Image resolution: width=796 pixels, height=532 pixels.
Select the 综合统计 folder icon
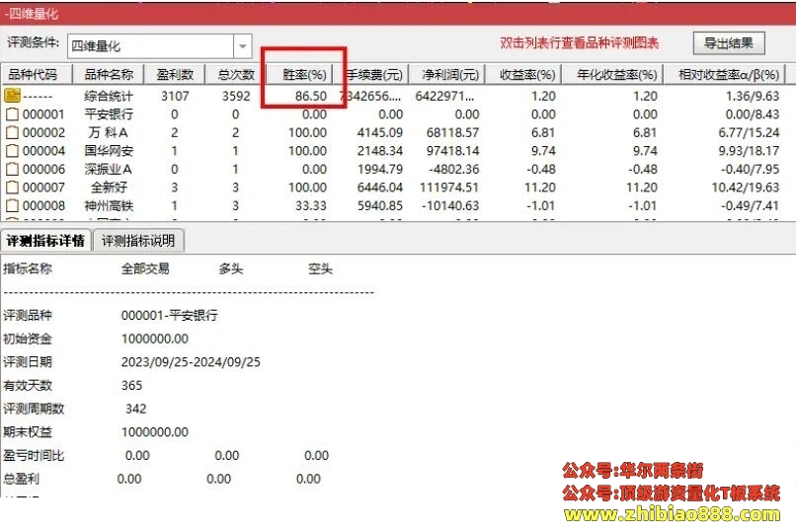click(x=13, y=96)
